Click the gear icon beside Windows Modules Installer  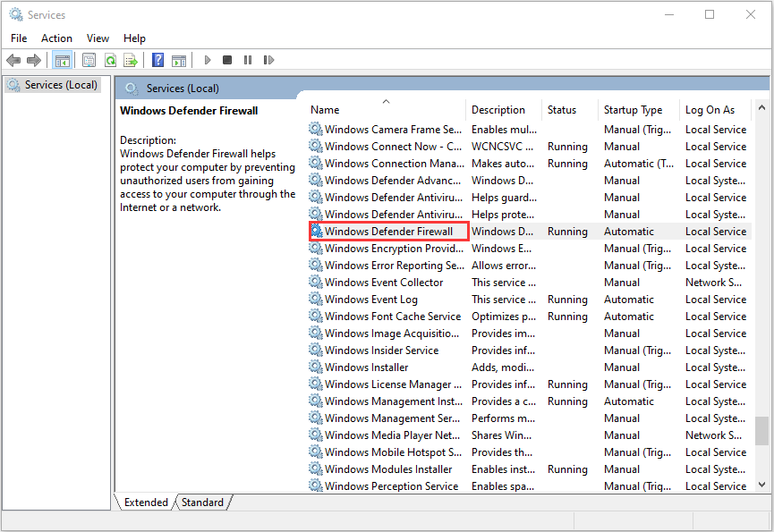(x=316, y=469)
